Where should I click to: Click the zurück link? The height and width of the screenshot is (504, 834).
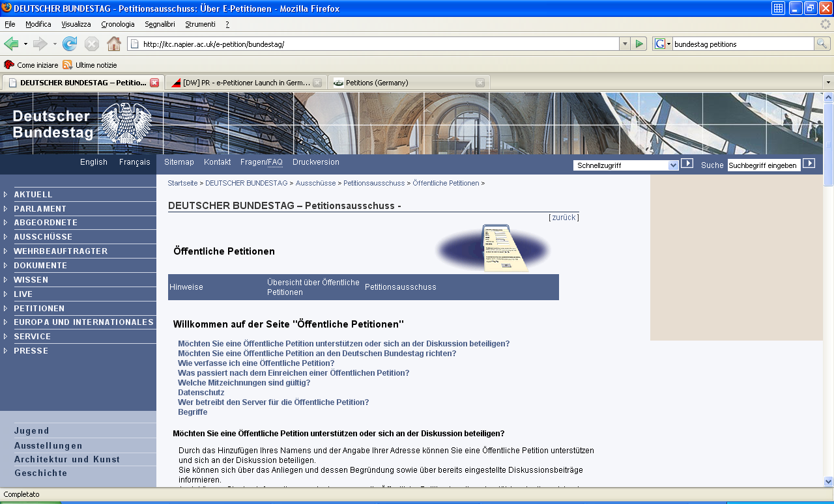click(564, 217)
